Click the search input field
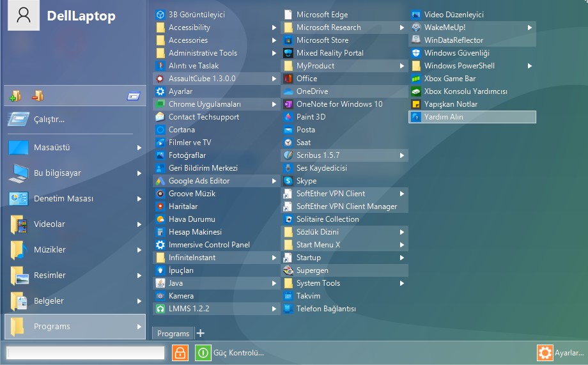 86,353
